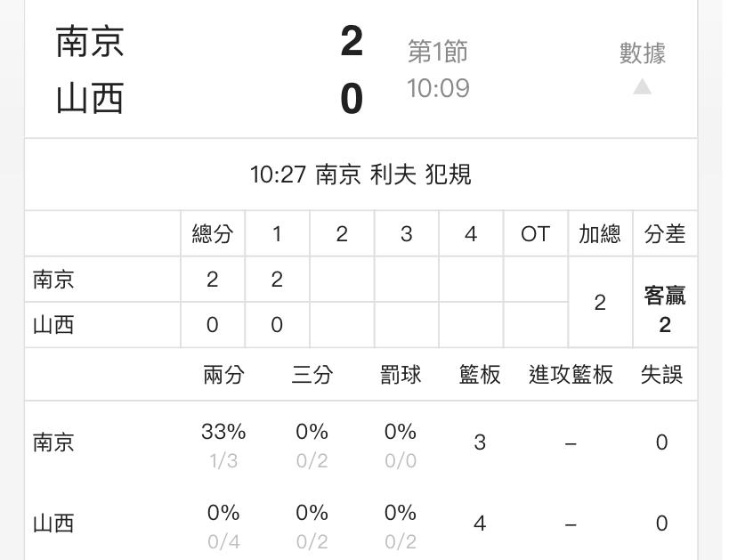Click 南京's 33% two-point percentage
Viewport: 737px width, 560px height.
point(223,431)
